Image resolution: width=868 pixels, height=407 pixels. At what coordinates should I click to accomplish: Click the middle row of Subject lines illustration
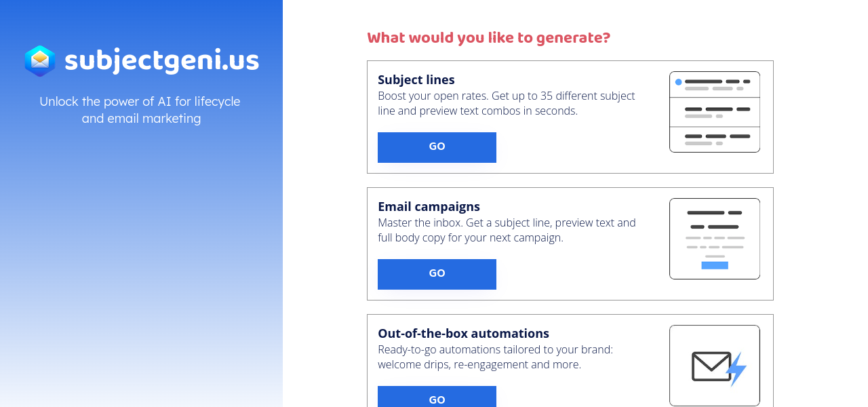(x=714, y=112)
